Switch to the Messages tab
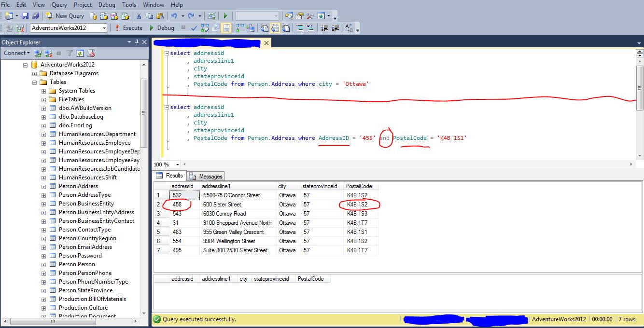644x328 pixels. (x=206, y=177)
